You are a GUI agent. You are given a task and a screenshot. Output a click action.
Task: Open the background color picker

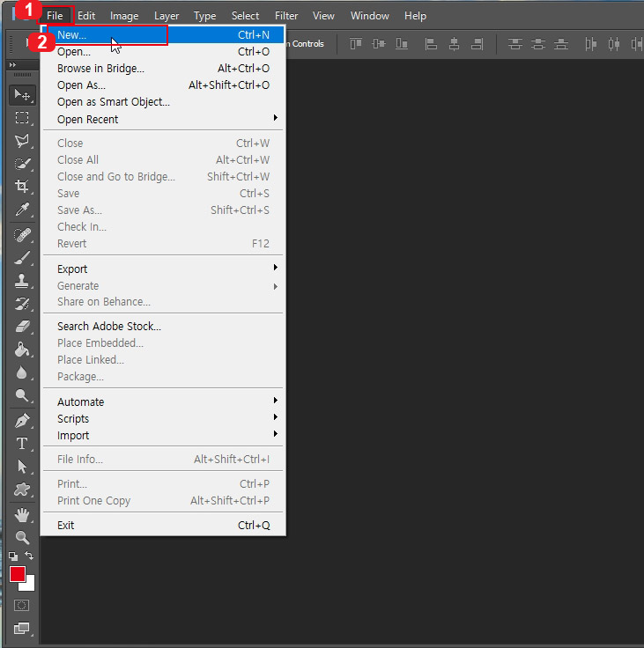[29, 585]
